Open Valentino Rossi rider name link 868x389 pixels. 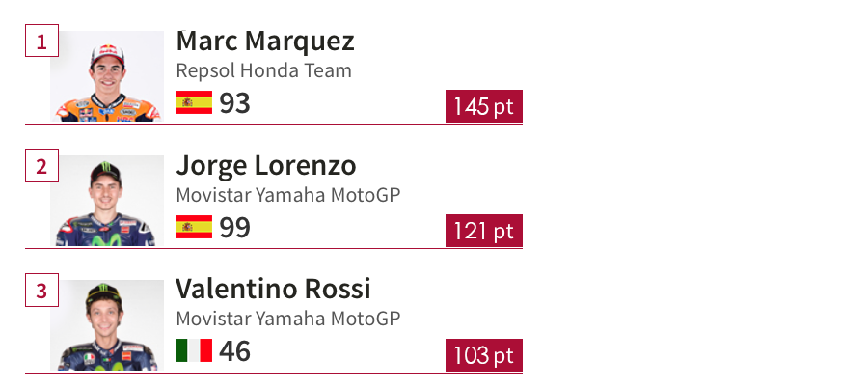point(273,289)
